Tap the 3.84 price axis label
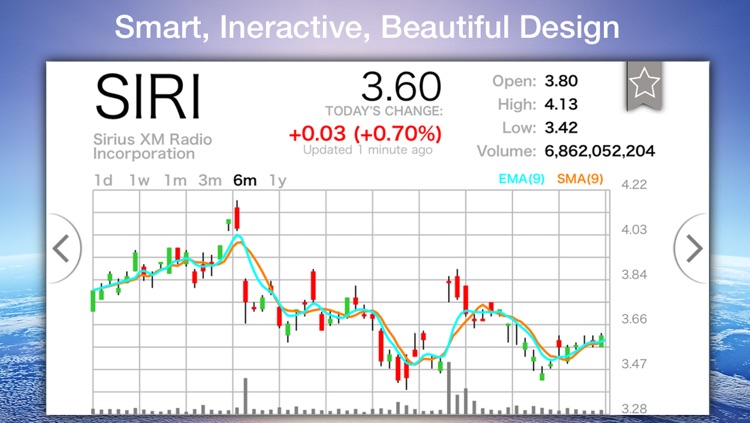The image size is (750, 423). [634, 275]
